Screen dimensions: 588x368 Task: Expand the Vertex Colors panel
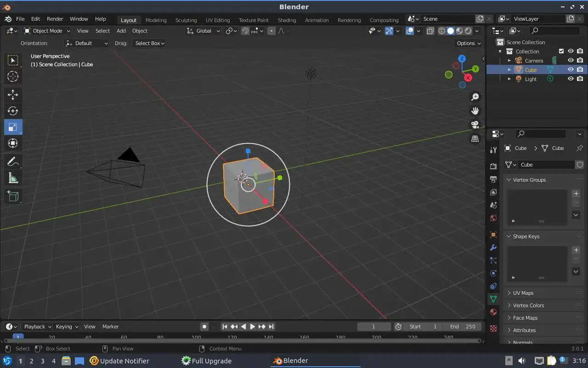pos(509,305)
